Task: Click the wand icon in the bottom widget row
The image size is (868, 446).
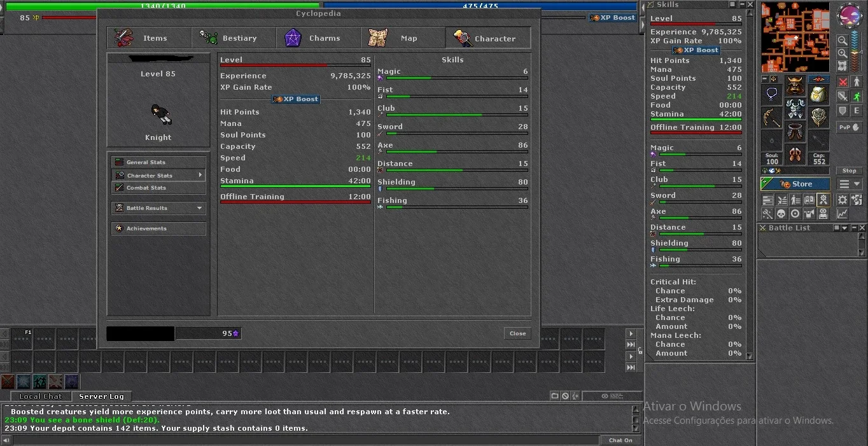Action: [x=767, y=214]
